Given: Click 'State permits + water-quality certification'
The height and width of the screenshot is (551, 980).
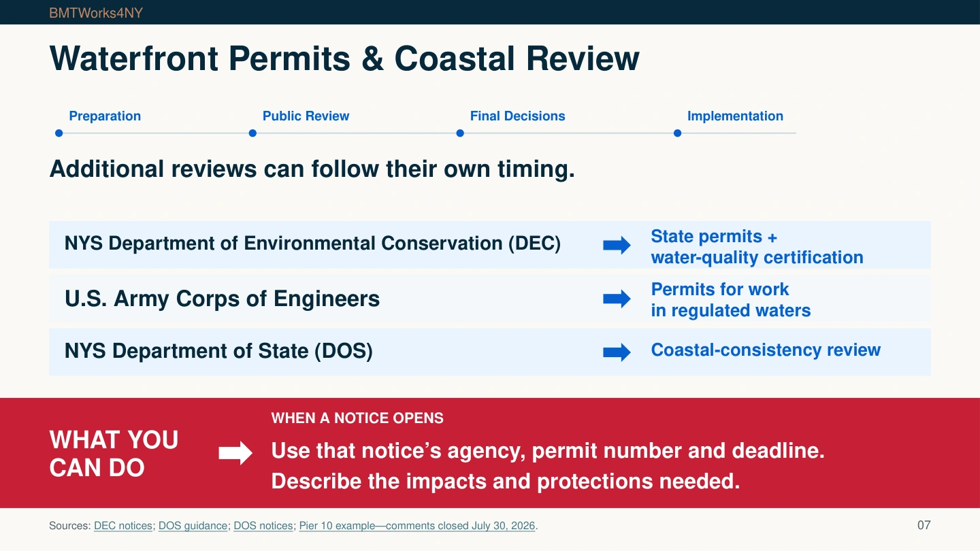Looking at the screenshot, I should (757, 247).
